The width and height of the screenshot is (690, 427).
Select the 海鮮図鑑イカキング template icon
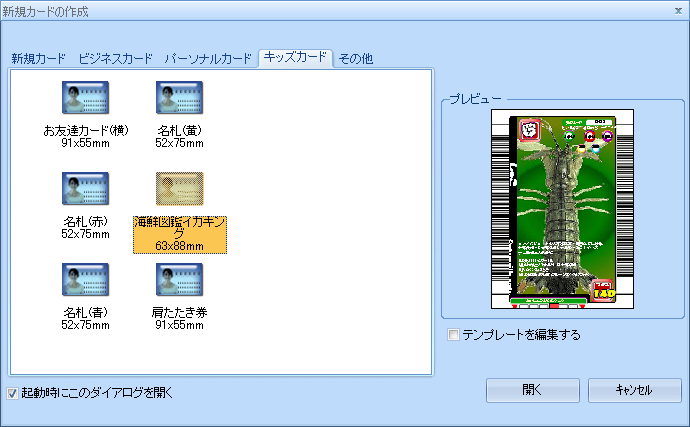[x=180, y=188]
